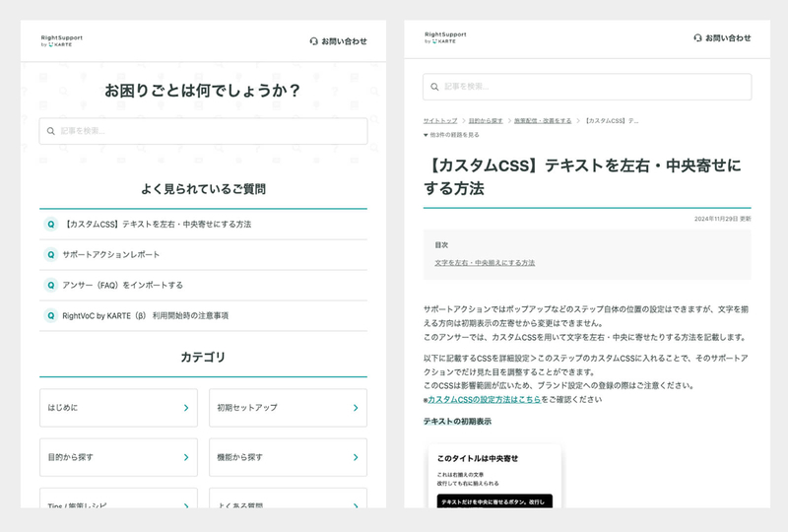This screenshot has width=788, height=532.
Task: Click the Q icon beside アンサー（FAQ）をインポートする
Action: [x=51, y=285]
